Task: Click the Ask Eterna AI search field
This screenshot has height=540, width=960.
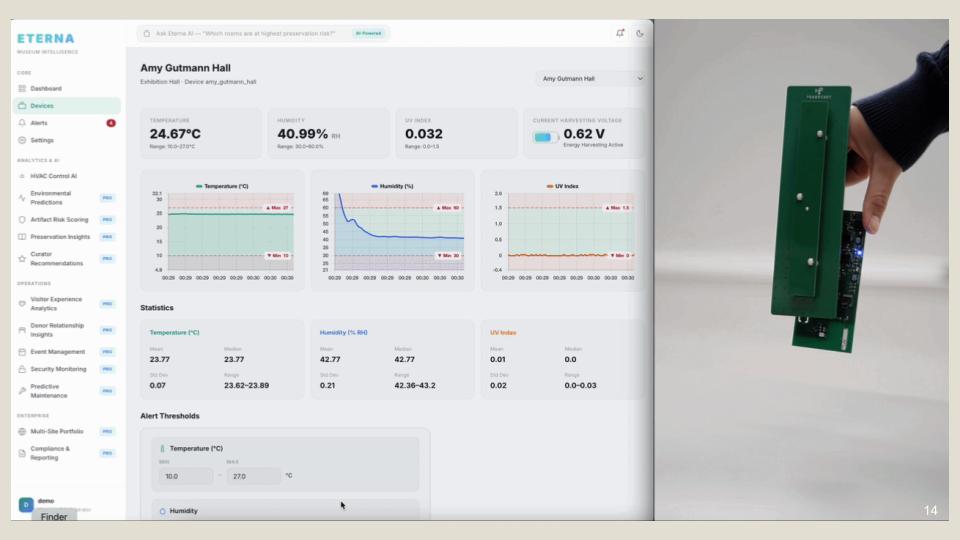Action: pos(263,34)
